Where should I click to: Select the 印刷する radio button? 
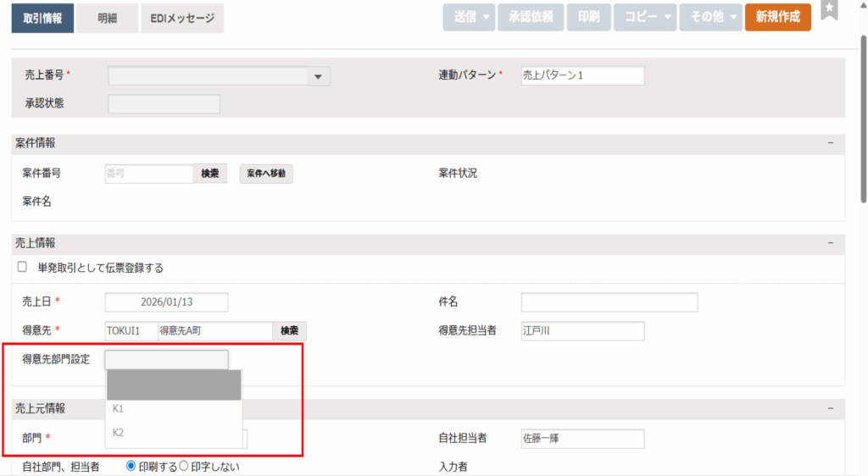pos(131,466)
